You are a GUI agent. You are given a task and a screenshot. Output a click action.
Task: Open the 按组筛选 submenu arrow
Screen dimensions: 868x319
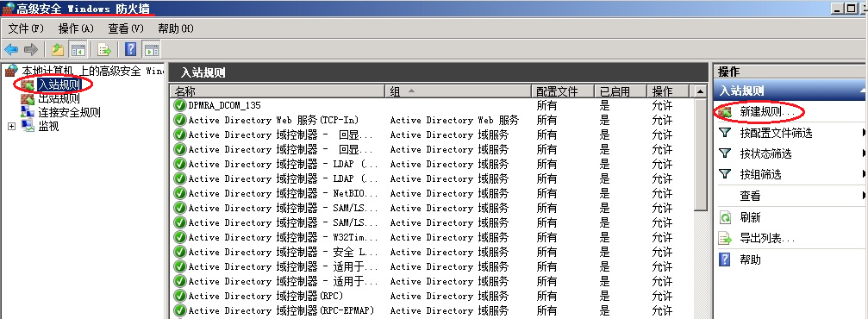pos(864,174)
